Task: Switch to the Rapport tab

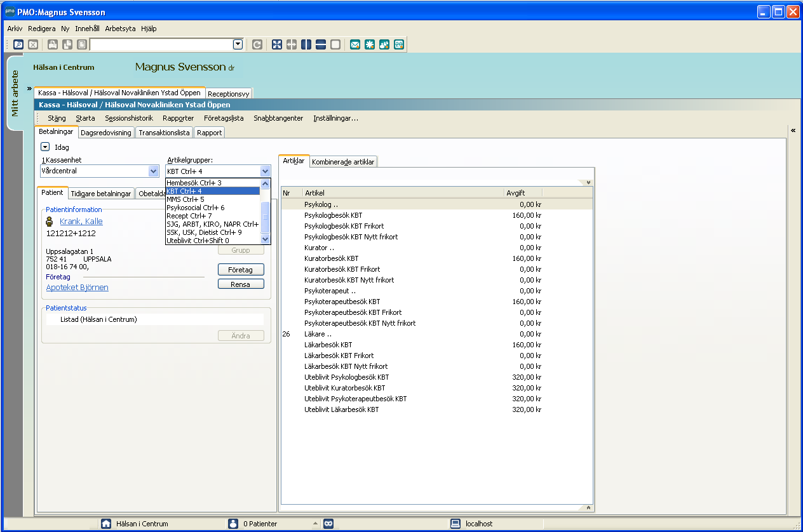Action: pyautogui.click(x=210, y=133)
